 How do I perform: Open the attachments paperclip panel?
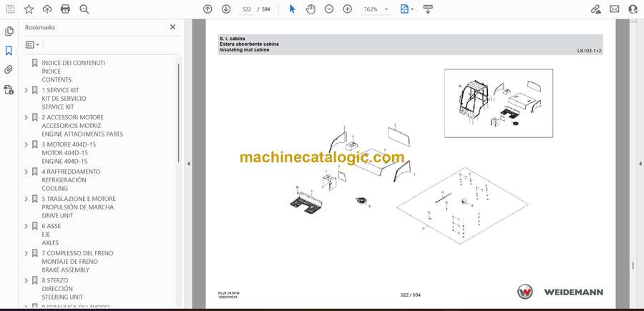9,70
